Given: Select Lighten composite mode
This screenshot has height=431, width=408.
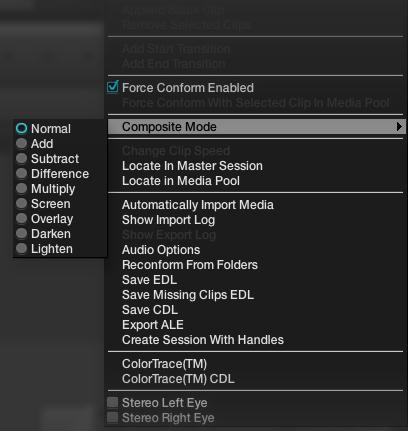Looking at the screenshot, I should [x=21, y=248].
